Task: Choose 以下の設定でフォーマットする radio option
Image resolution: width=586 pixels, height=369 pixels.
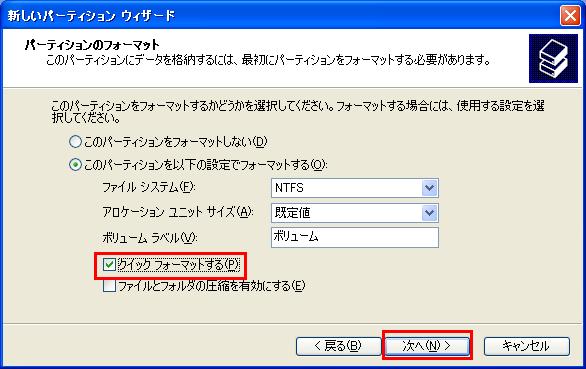Action: coord(75,165)
